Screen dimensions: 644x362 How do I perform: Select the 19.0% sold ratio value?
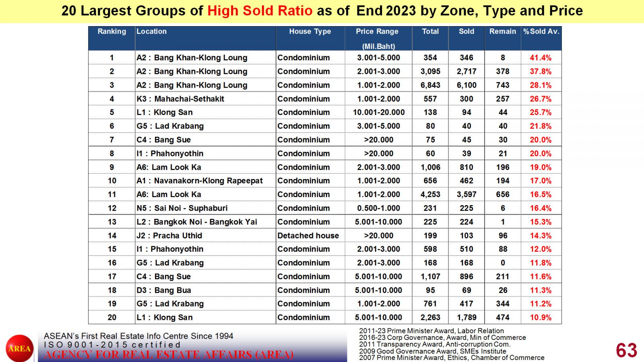pyautogui.click(x=541, y=167)
